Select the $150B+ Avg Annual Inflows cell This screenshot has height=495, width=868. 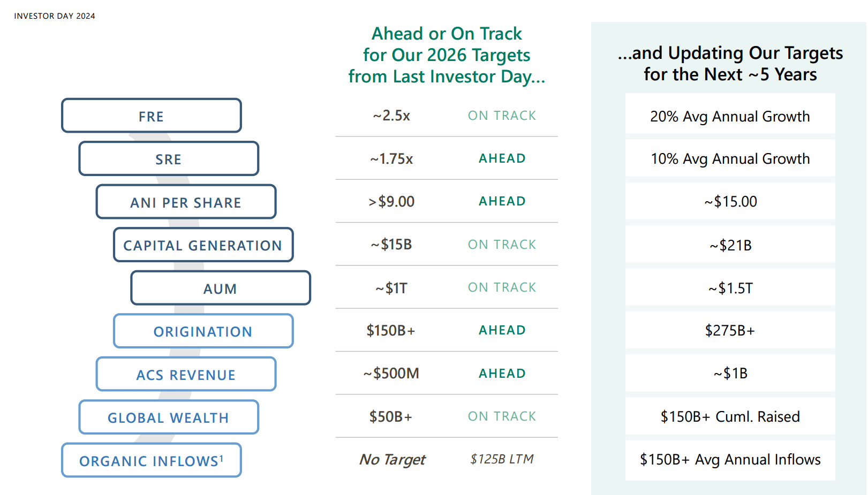click(730, 460)
